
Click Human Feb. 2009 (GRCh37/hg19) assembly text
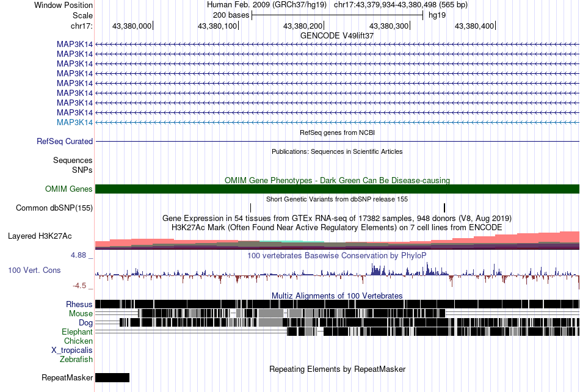pos(267,5)
